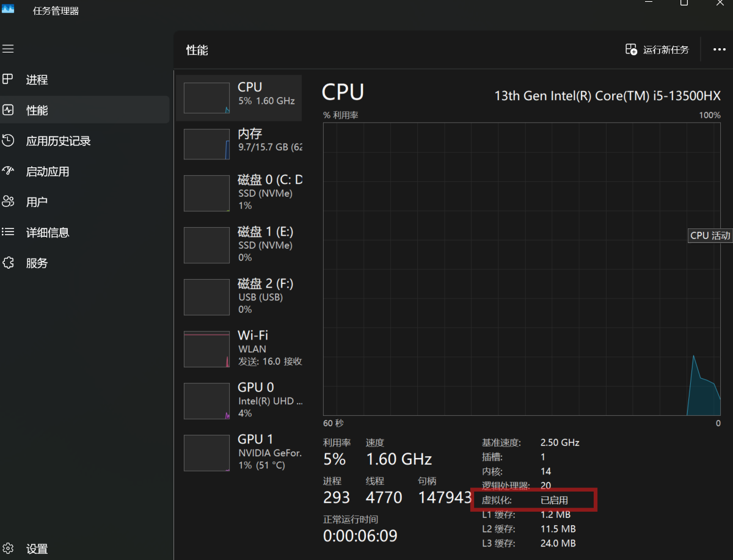733x560 pixels.
Task: Click the 插槽 value 1
Action: [x=543, y=457]
